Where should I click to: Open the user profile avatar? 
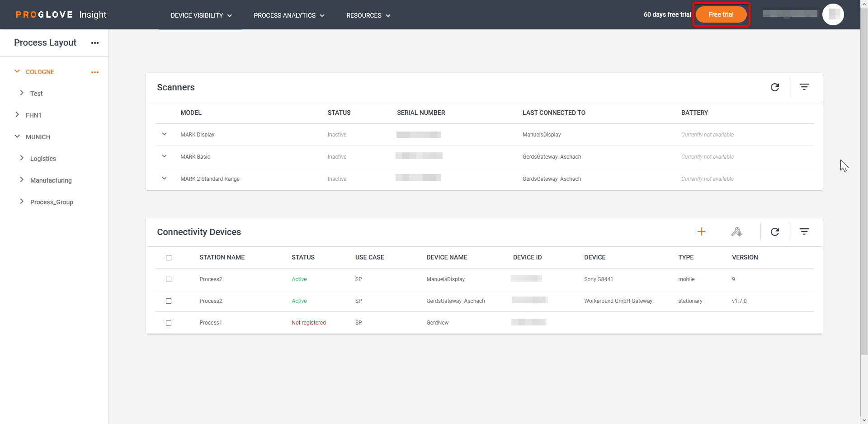coord(833,14)
